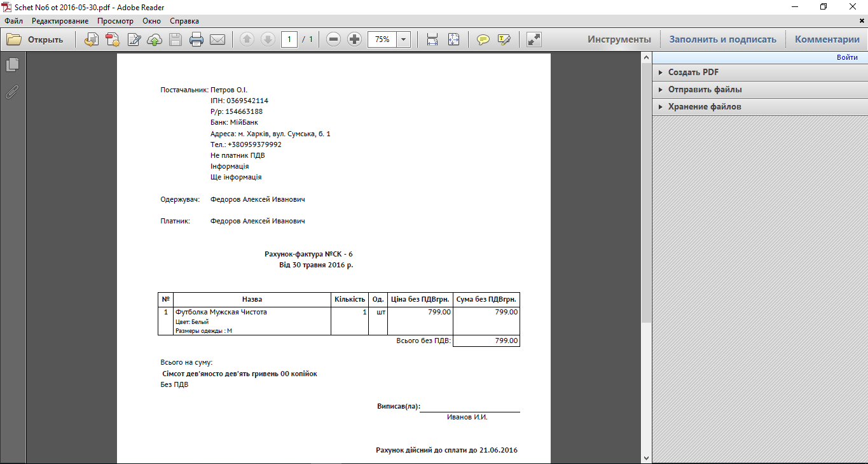This screenshot has height=464, width=868.
Task: Click the print document icon
Action: click(196, 39)
